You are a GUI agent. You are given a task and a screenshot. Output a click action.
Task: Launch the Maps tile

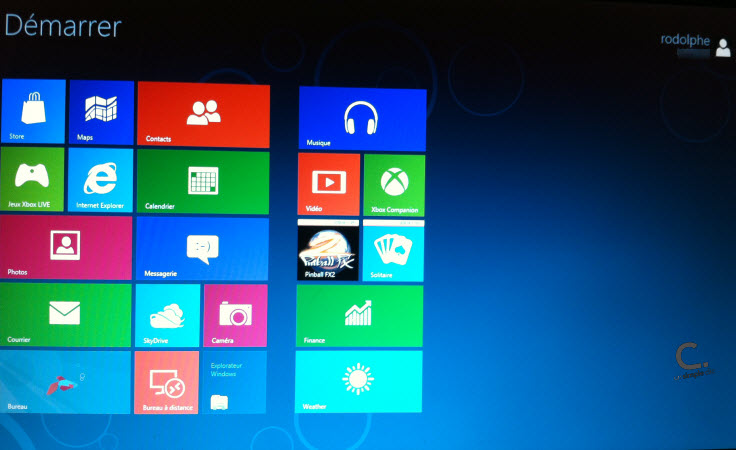tap(101, 112)
